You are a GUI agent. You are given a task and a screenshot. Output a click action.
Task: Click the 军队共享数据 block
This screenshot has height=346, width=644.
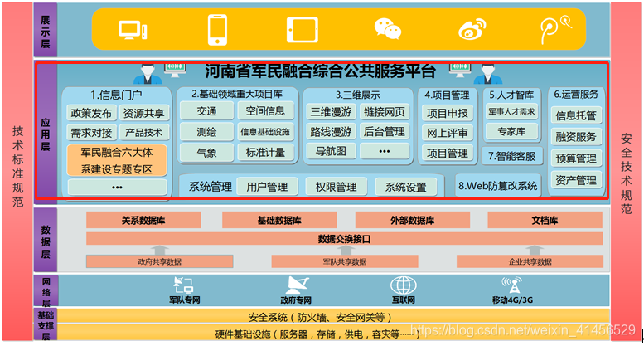point(345,261)
